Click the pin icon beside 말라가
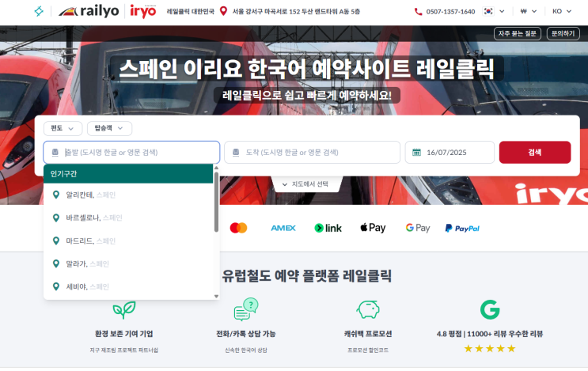588x371 pixels. pos(56,264)
